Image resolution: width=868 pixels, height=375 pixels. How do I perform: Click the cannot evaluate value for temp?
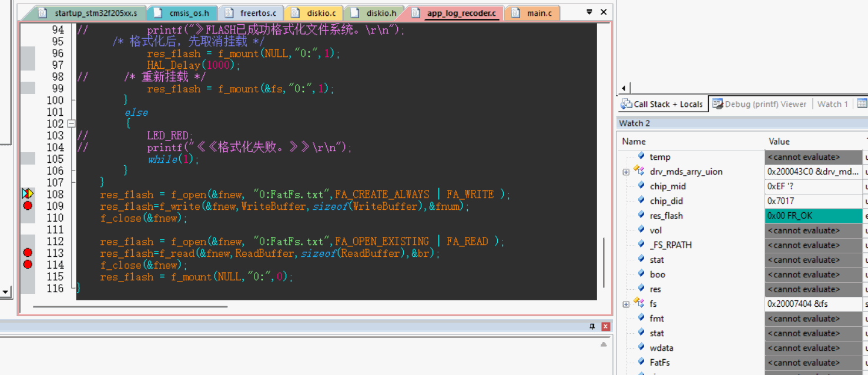click(x=813, y=156)
